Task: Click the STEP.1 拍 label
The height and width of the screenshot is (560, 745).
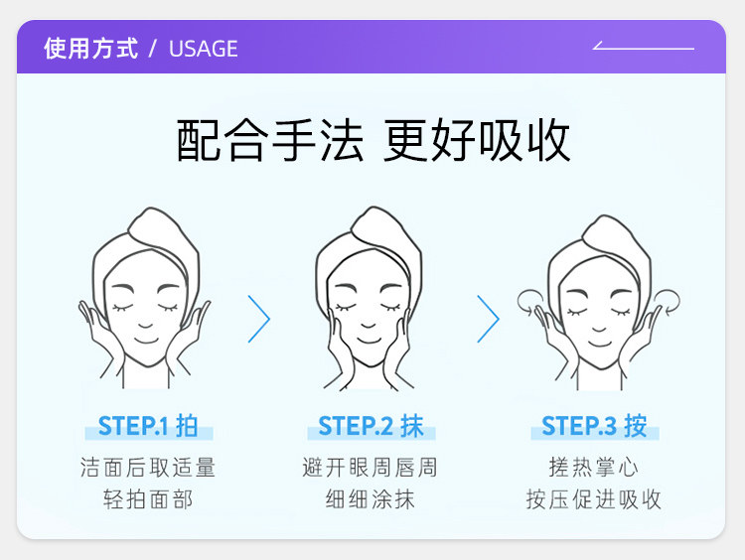Action: click(x=148, y=426)
